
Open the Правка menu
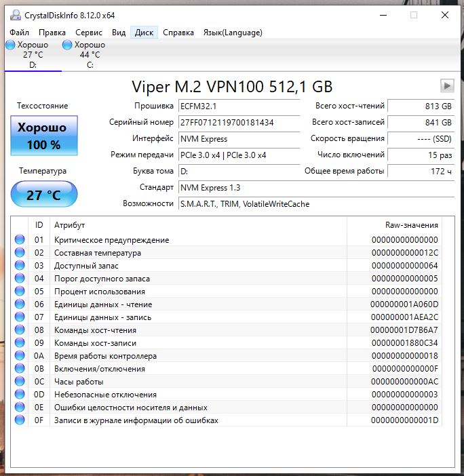point(52,33)
